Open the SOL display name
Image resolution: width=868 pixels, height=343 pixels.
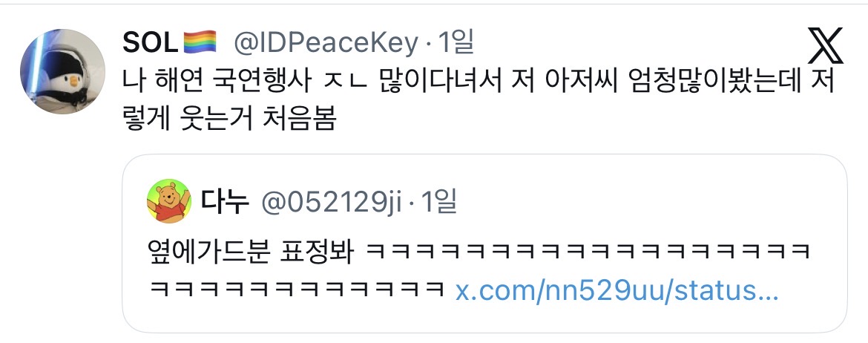click(150, 42)
